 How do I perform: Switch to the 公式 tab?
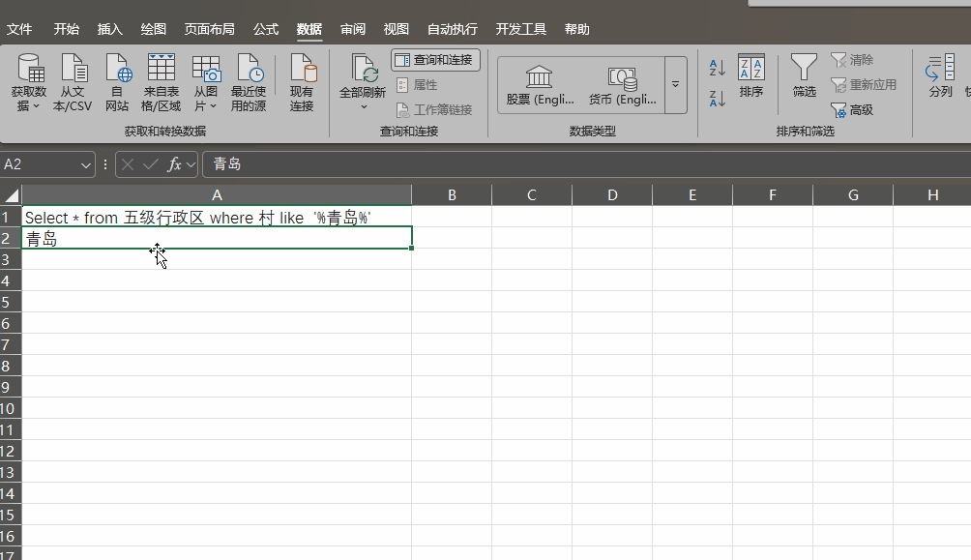coord(266,29)
